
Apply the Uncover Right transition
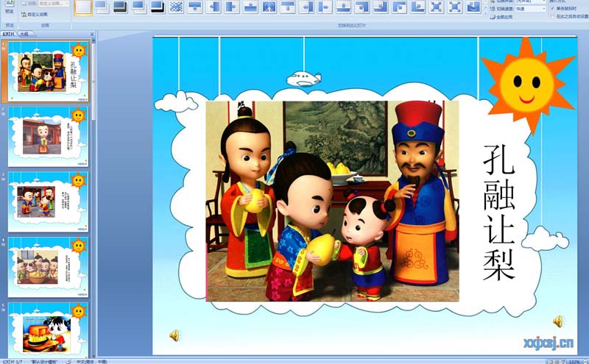click(325, 7)
